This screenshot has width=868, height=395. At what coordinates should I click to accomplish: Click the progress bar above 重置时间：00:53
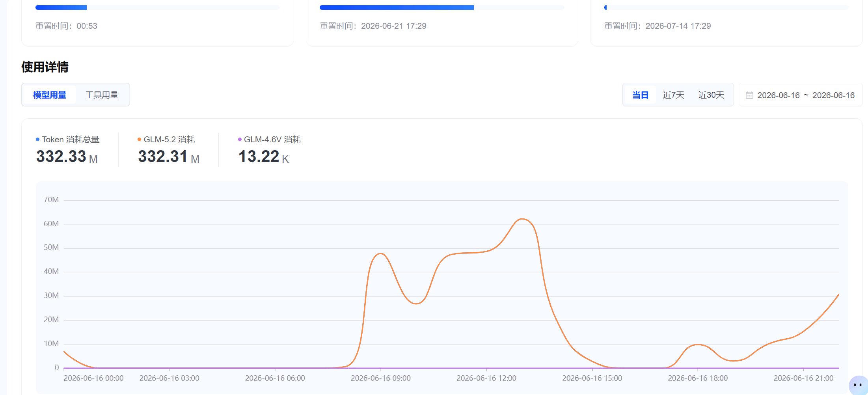pyautogui.click(x=158, y=7)
